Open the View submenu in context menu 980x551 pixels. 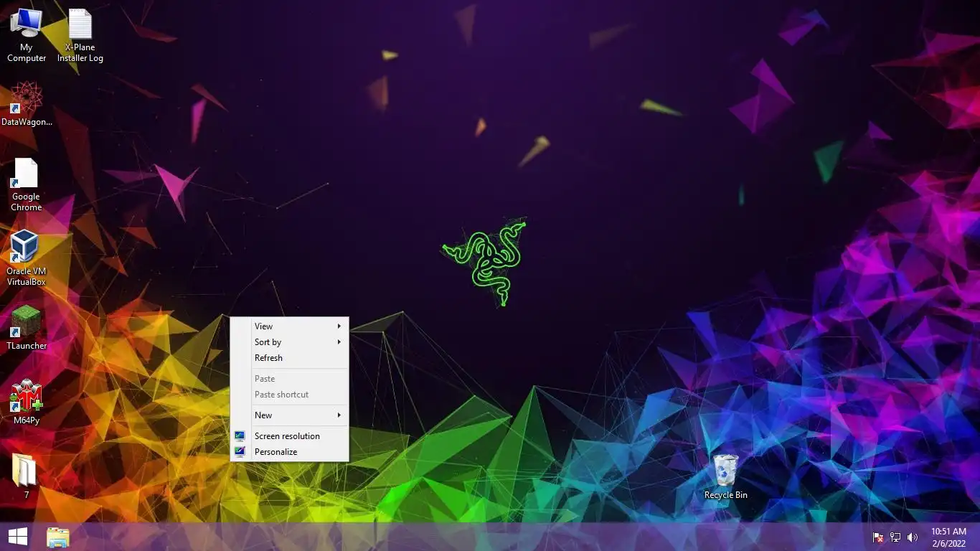point(289,326)
